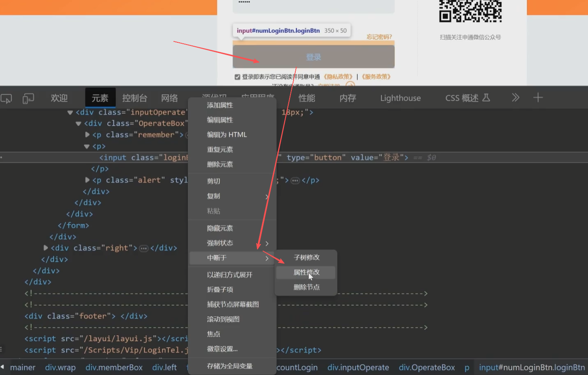Image resolution: width=588 pixels, height=375 pixels.
Task: Select the layui.js script row
Action: click(x=106, y=339)
